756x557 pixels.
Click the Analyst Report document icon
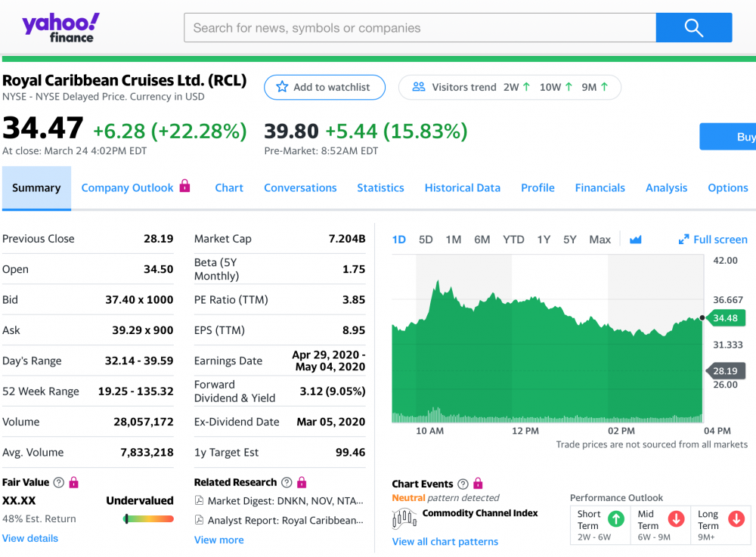pyautogui.click(x=199, y=520)
